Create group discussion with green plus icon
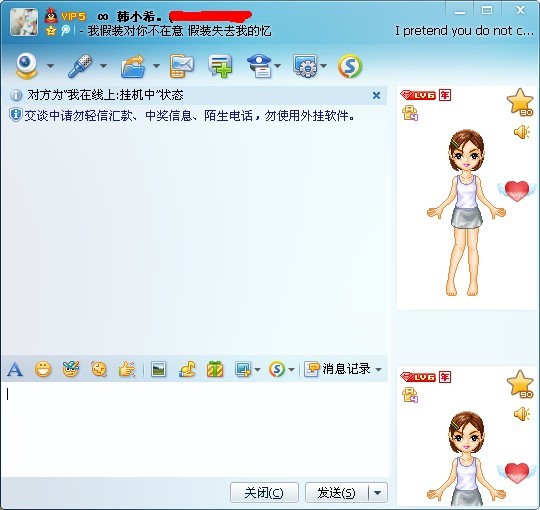This screenshot has width=540, height=510. pos(220,66)
